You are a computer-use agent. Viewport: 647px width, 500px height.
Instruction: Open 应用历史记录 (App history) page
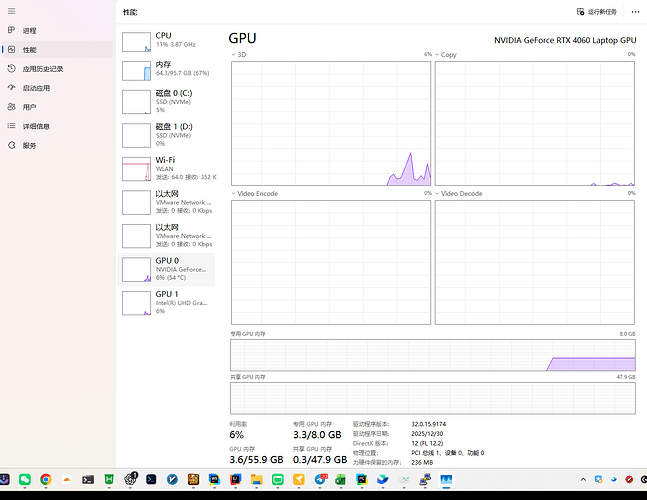(57, 69)
